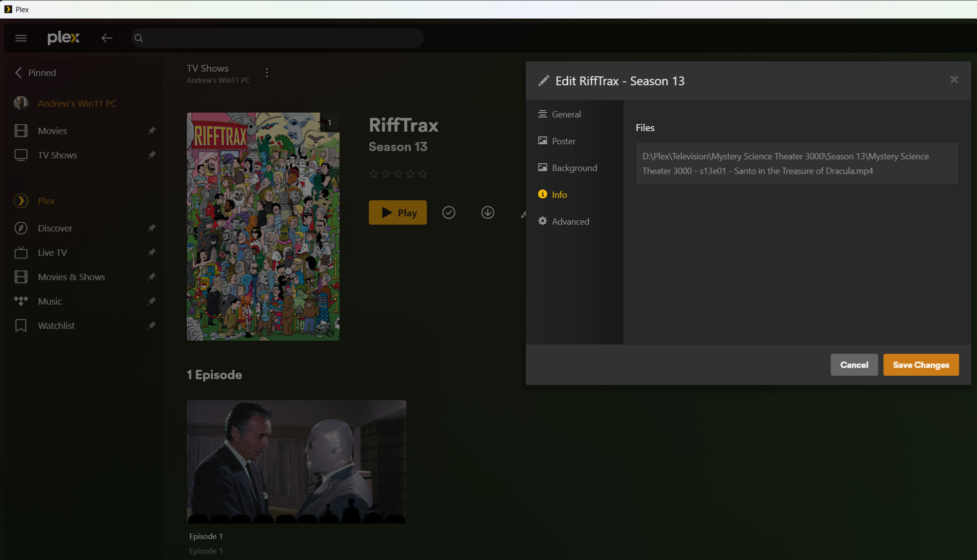Open the Watchlist bookmark item
Image resolution: width=977 pixels, height=560 pixels.
pyautogui.click(x=56, y=326)
